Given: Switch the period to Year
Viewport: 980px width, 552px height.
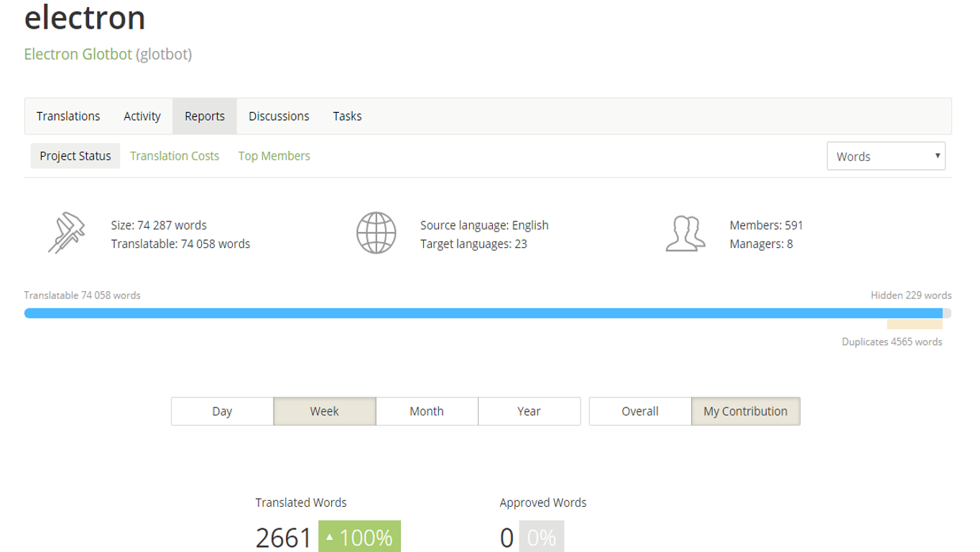Looking at the screenshot, I should click(529, 411).
